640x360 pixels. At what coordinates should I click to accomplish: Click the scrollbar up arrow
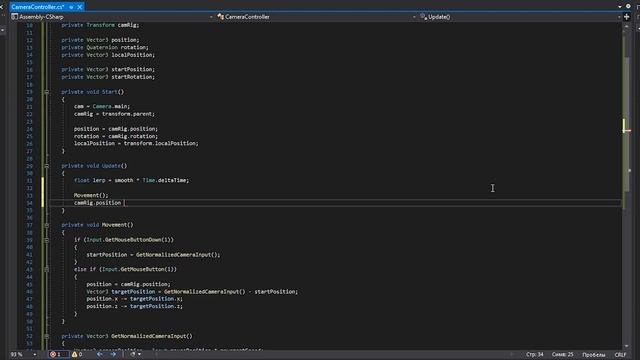(x=627, y=27)
